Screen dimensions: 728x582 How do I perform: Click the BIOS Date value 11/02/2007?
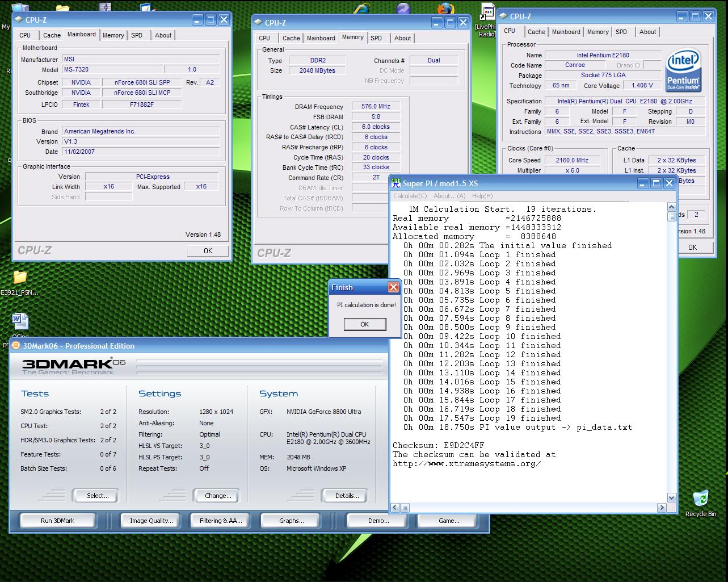point(141,152)
